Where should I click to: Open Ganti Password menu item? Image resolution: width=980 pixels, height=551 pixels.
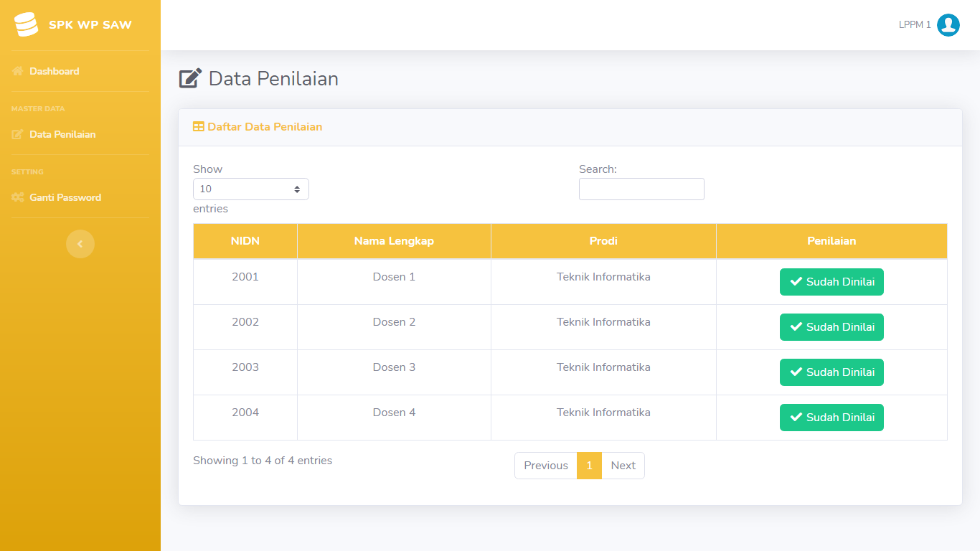[x=65, y=197]
